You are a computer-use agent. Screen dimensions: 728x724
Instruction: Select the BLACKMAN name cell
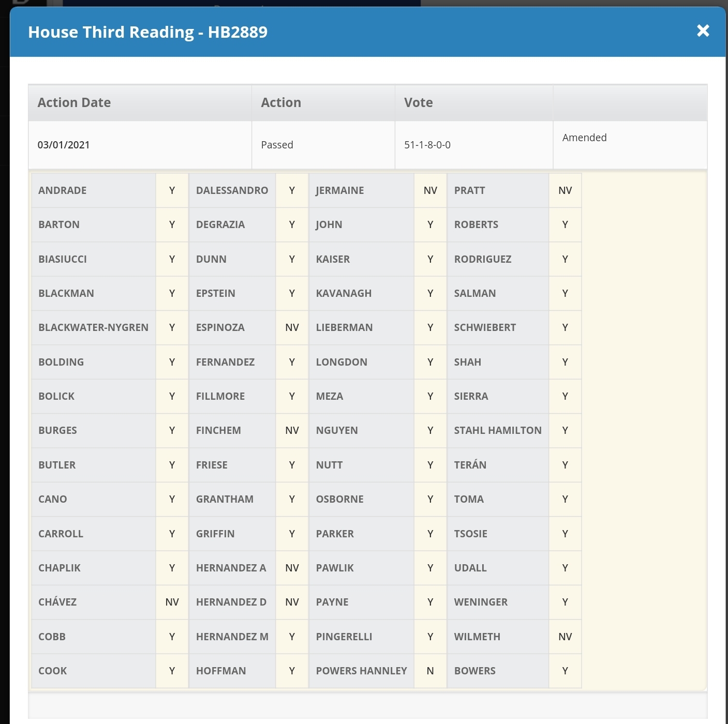click(94, 293)
